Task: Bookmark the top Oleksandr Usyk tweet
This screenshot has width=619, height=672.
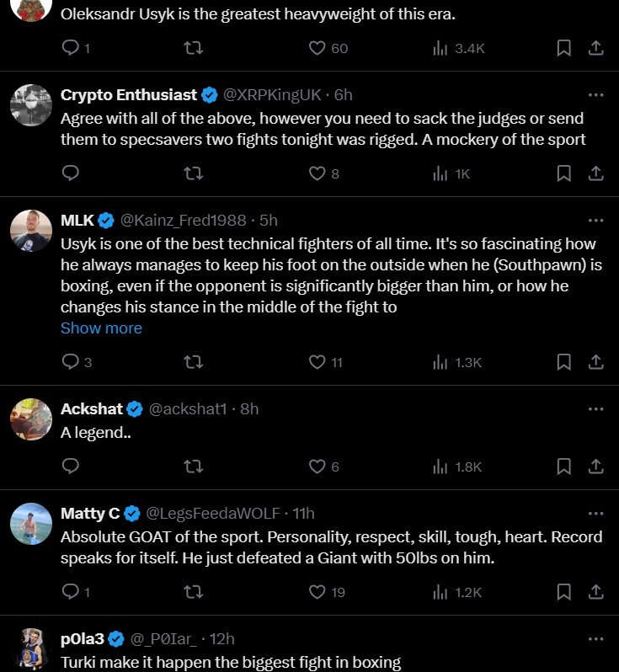Action: click(x=564, y=48)
